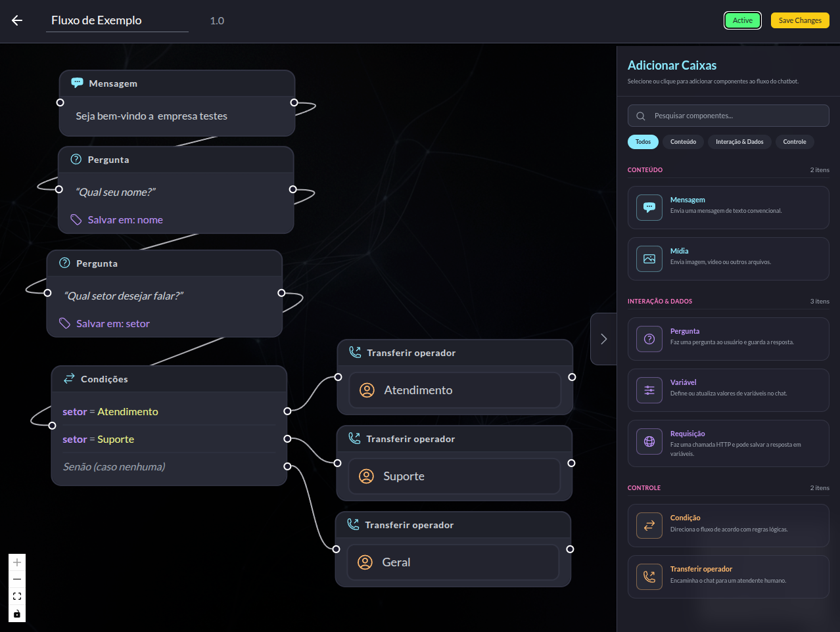
Task: Add a Variável component card
Action: click(x=728, y=390)
